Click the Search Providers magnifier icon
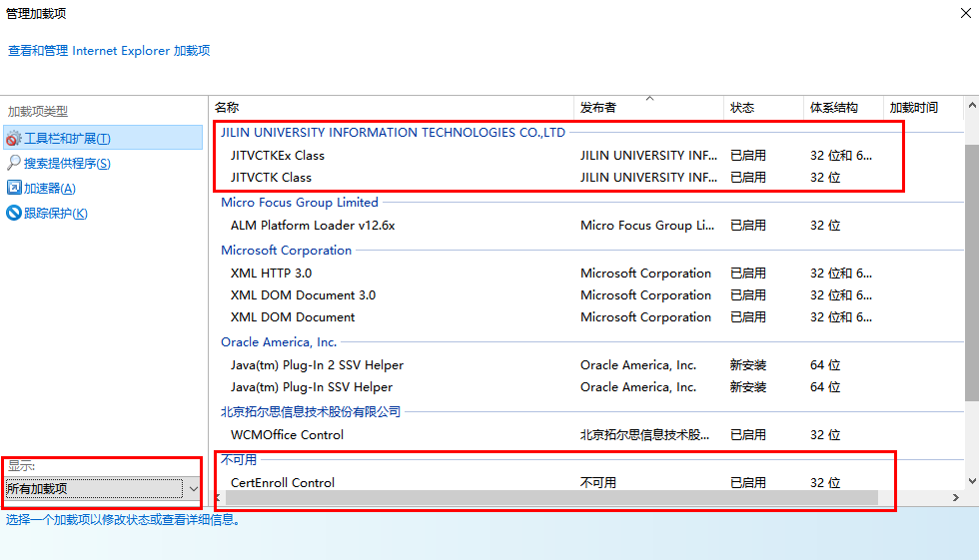979x560 pixels. point(13,163)
